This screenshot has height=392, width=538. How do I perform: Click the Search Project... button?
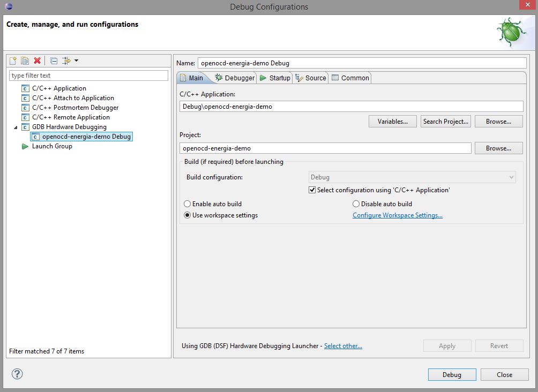(446, 122)
